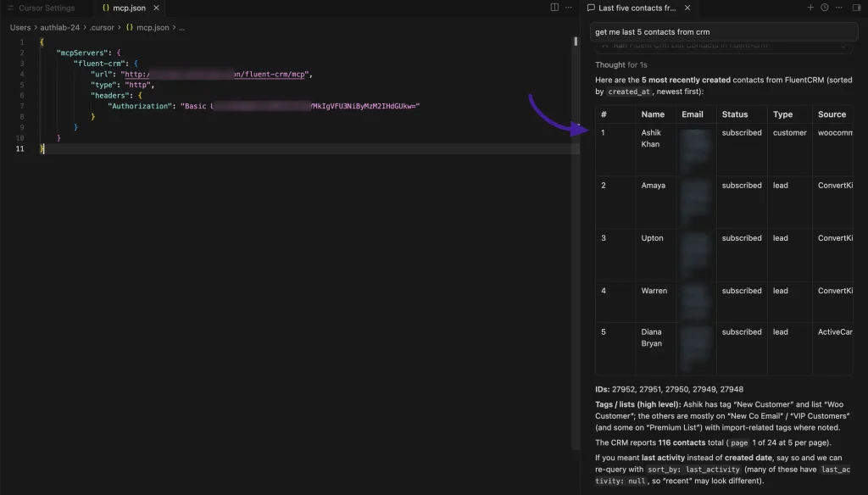Click the "type" key on line 5
The width and height of the screenshot is (868, 495).
[x=103, y=85]
